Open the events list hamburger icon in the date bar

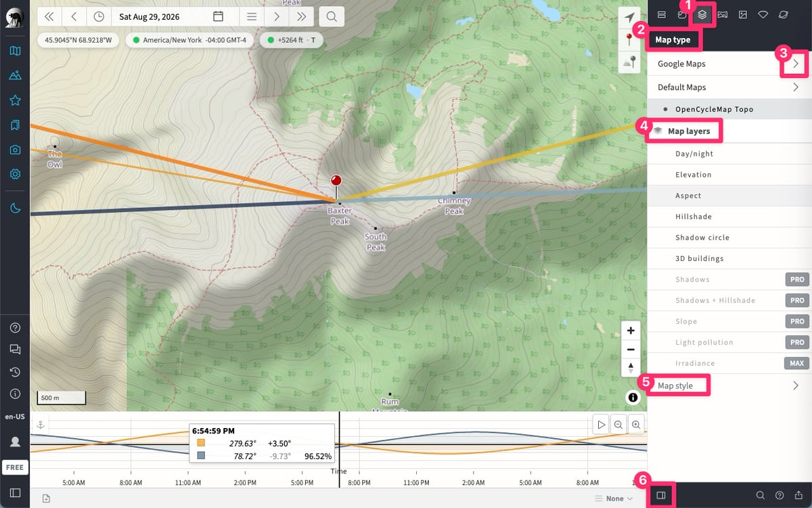point(252,16)
